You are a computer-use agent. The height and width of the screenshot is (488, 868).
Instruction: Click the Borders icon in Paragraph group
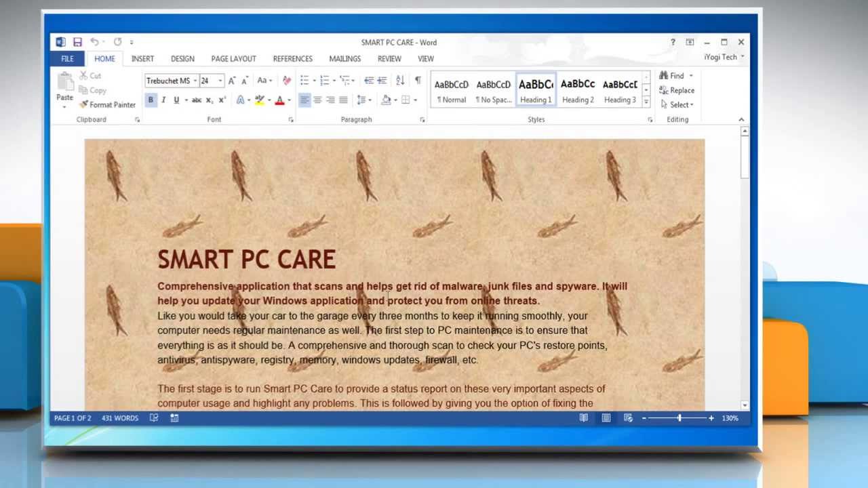point(406,100)
